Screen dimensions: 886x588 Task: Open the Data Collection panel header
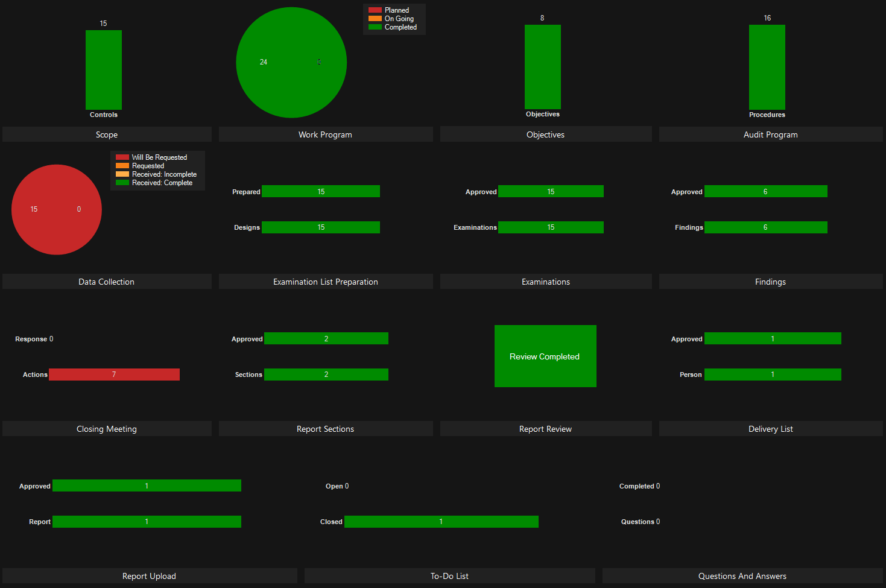coord(107,282)
